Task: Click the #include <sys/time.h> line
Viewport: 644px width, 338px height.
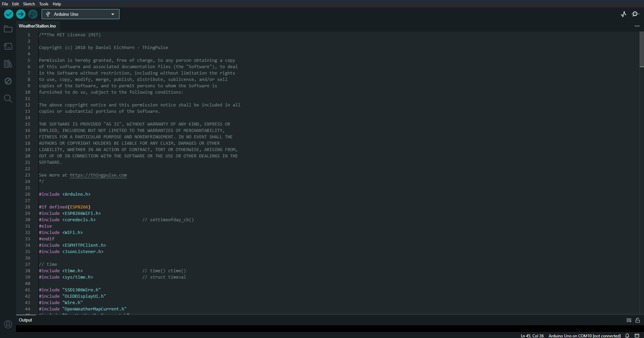Action: coord(66,277)
